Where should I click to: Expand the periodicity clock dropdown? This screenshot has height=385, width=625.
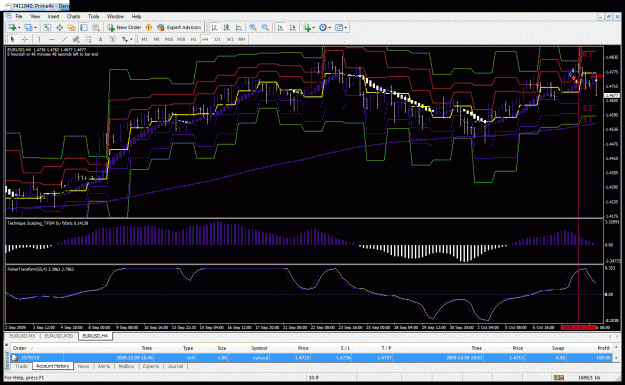click(330, 28)
